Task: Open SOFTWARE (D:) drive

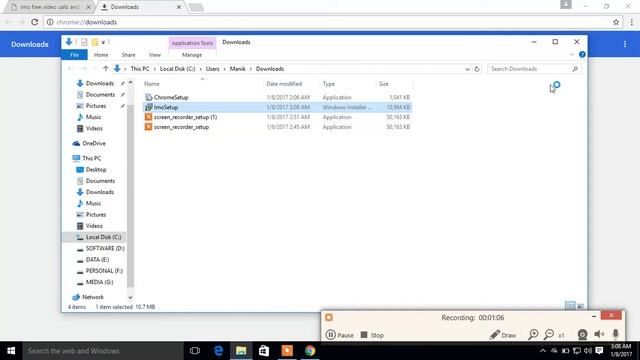Action: click(x=104, y=248)
